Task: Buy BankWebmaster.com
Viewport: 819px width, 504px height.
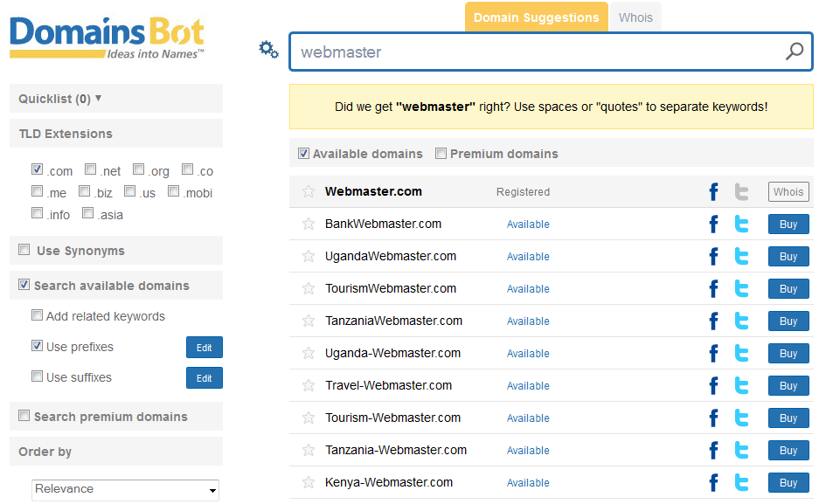Action: point(788,224)
